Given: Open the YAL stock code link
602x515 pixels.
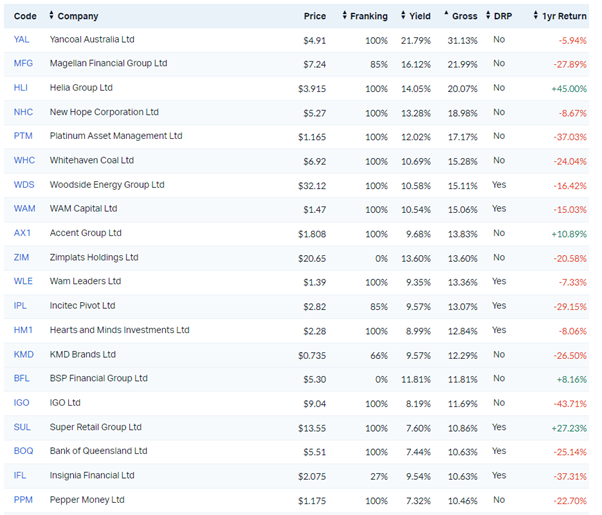Looking at the screenshot, I should point(23,40).
